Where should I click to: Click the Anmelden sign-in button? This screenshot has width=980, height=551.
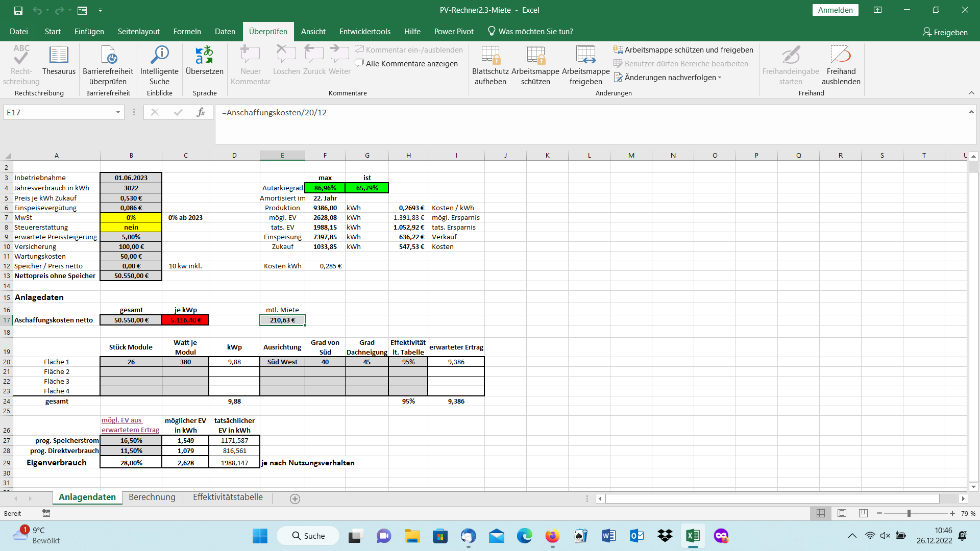click(835, 10)
